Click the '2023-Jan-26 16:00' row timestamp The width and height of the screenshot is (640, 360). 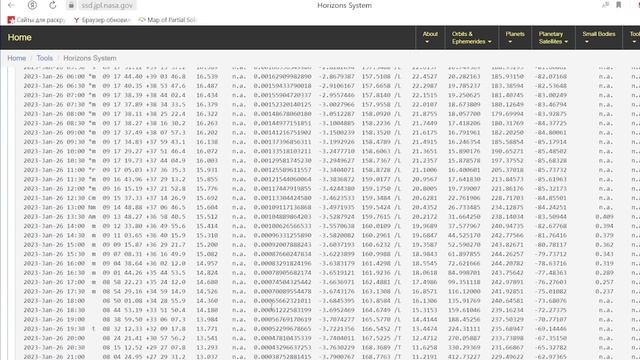(54, 264)
